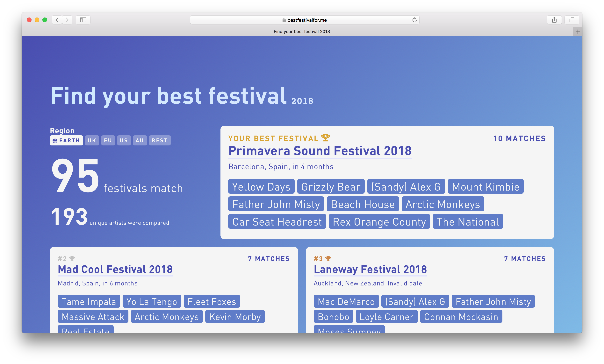Viewport: 604px width, 364px height.
Task: Click Arctic Monkeys tag under Primavera
Action: [x=443, y=204]
